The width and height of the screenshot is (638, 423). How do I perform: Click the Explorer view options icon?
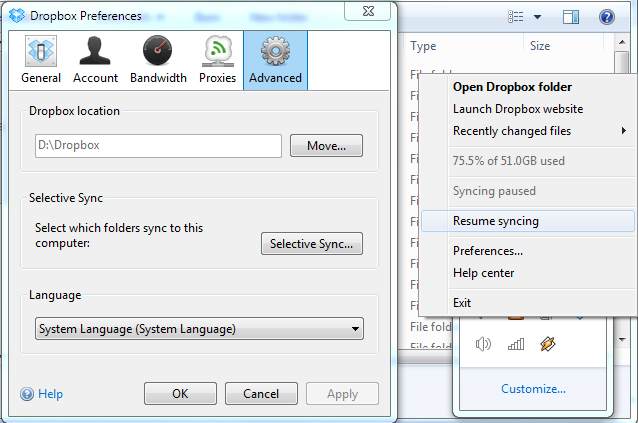point(516,17)
